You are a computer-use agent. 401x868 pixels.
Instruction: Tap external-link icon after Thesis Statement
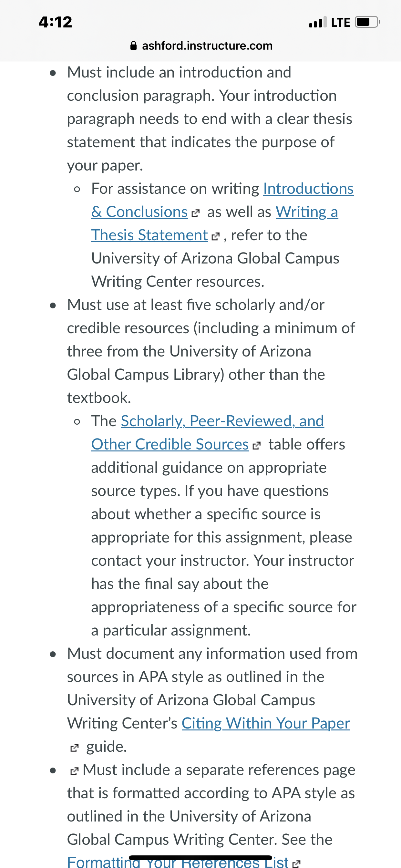(215, 237)
